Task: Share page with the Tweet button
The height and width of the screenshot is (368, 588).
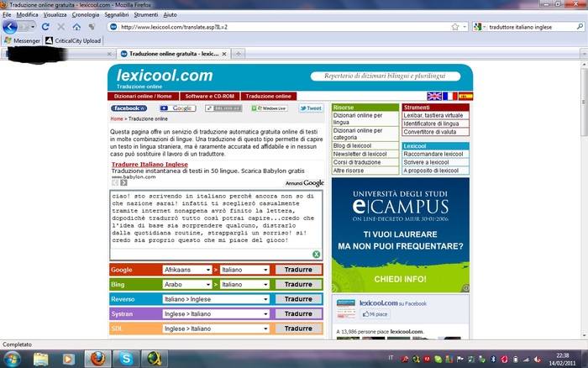Action: coord(311,108)
